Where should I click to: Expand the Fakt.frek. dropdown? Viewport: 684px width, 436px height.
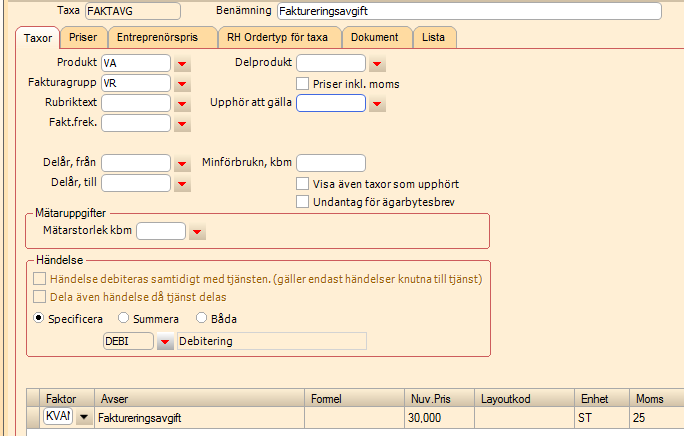(x=182, y=124)
